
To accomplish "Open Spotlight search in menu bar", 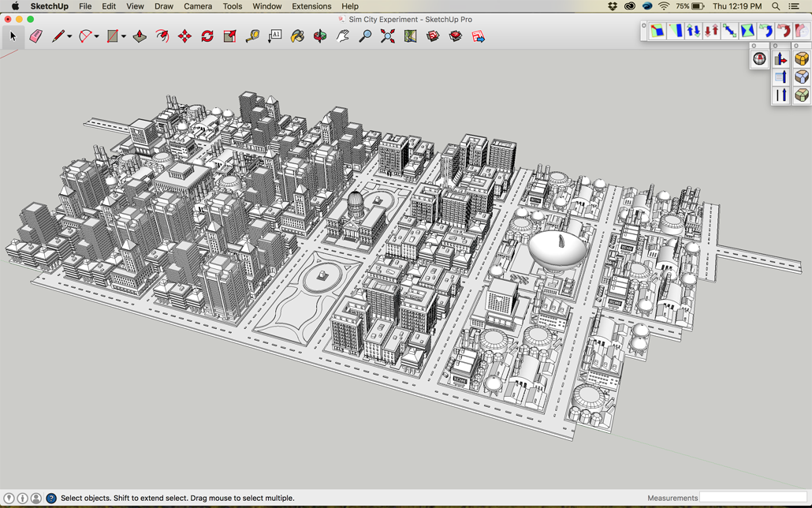I will coord(776,6).
